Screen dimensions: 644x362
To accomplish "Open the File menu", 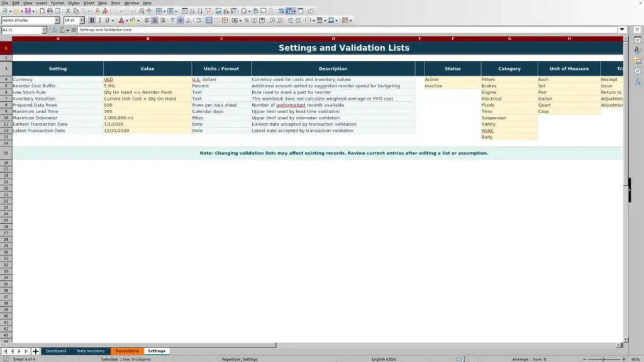I will (5, 3).
